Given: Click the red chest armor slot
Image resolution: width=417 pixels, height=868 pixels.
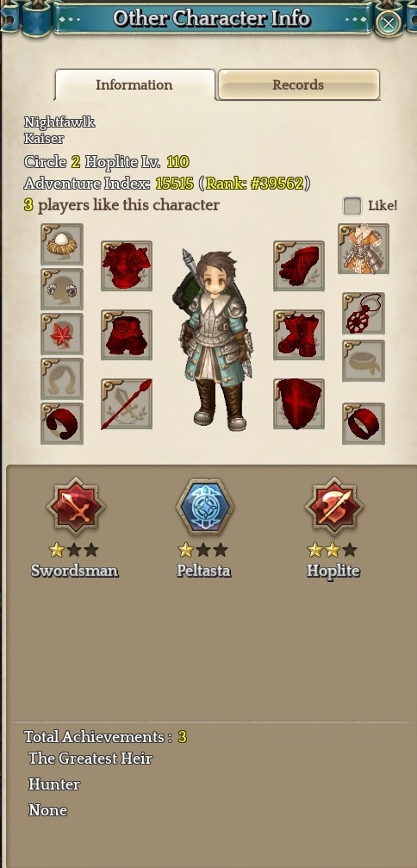Looking at the screenshot, I should point(127,265).
